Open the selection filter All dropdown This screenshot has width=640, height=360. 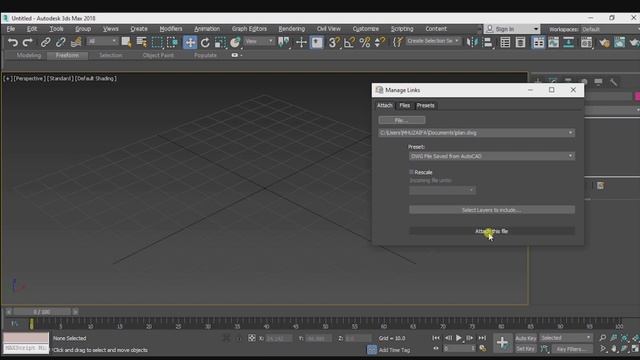tap(102, 41)
